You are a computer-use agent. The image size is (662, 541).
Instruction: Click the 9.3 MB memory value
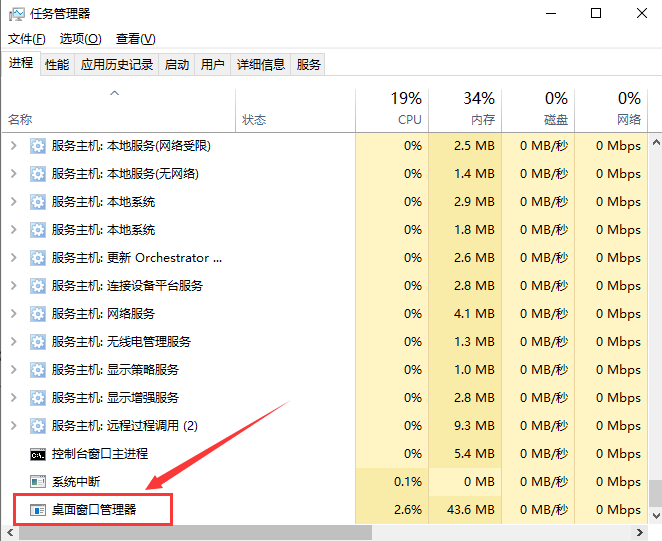(474, 425)
